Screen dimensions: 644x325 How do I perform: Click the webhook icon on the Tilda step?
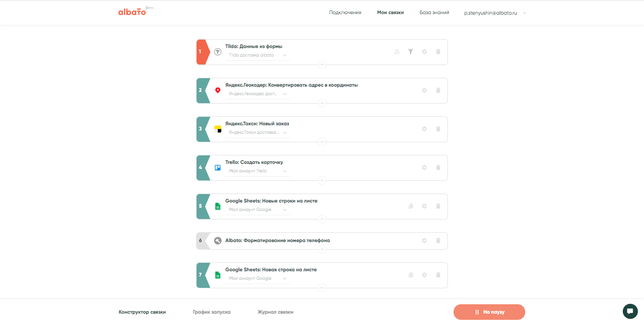pyautogui.click(x=396, y=52)
